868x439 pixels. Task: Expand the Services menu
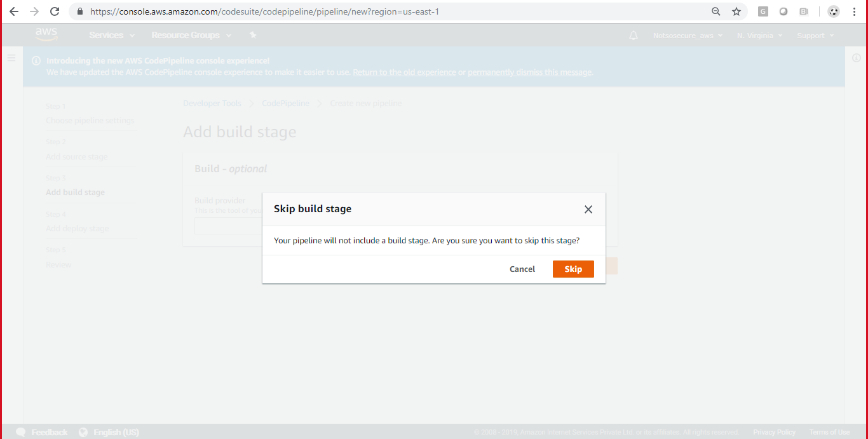pos(110,35)
